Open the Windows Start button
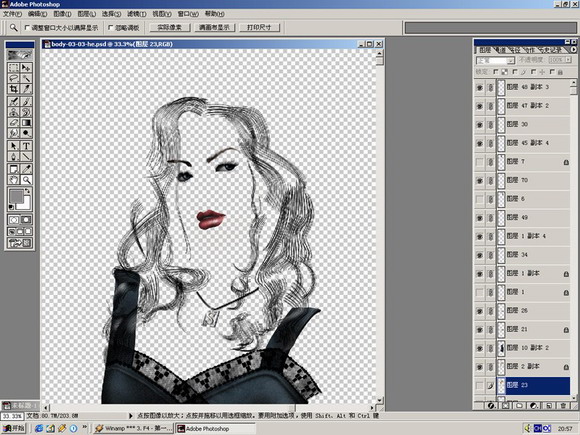Screen dimensions: 580x435 (x=13, y=429)
